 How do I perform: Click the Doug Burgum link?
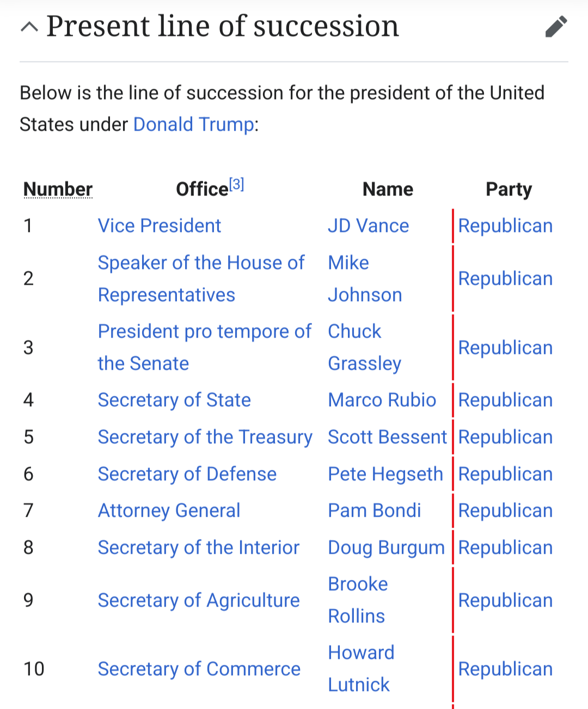point(387,547)
